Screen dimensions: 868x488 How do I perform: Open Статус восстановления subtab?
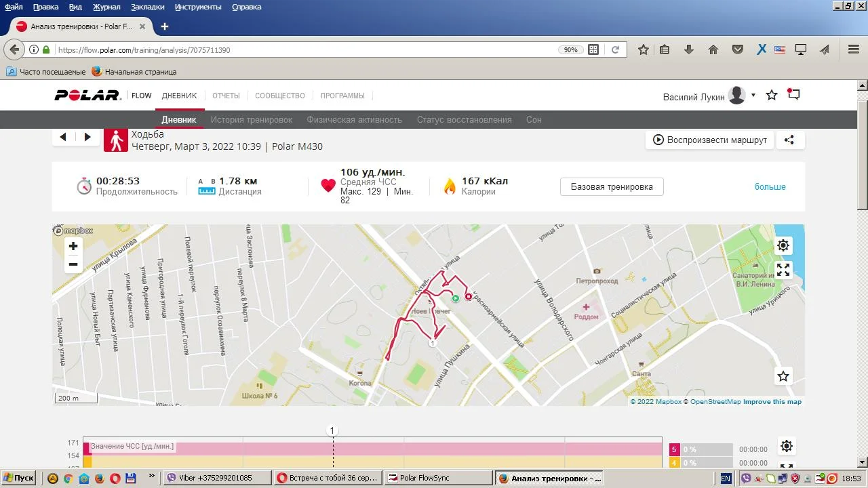tap(465, 120)
